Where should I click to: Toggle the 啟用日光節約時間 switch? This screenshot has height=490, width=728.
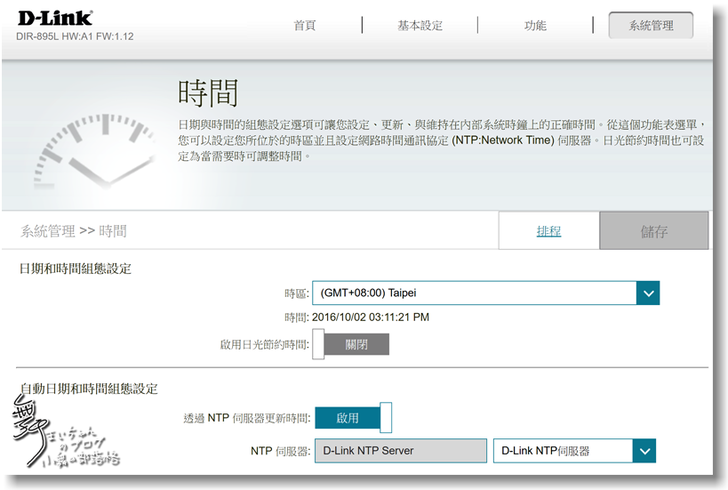(x=350, y=344)
